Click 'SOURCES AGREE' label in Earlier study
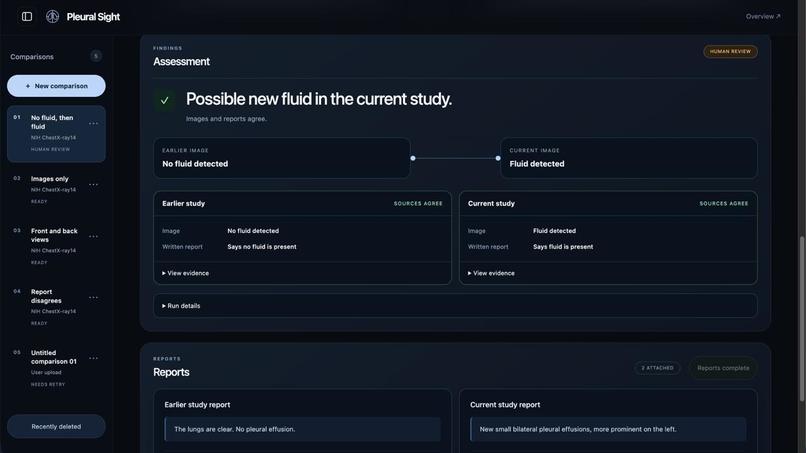This screenshot has height=453, width=806. click(418, 204)
